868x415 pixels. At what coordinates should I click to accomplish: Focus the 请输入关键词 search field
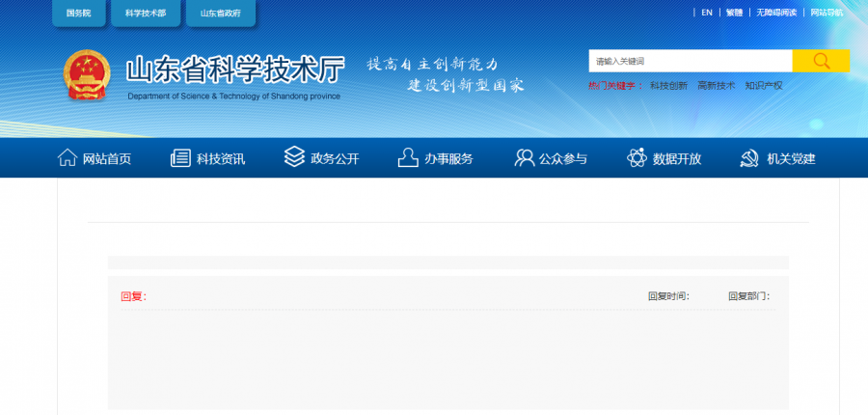point(691,61)
